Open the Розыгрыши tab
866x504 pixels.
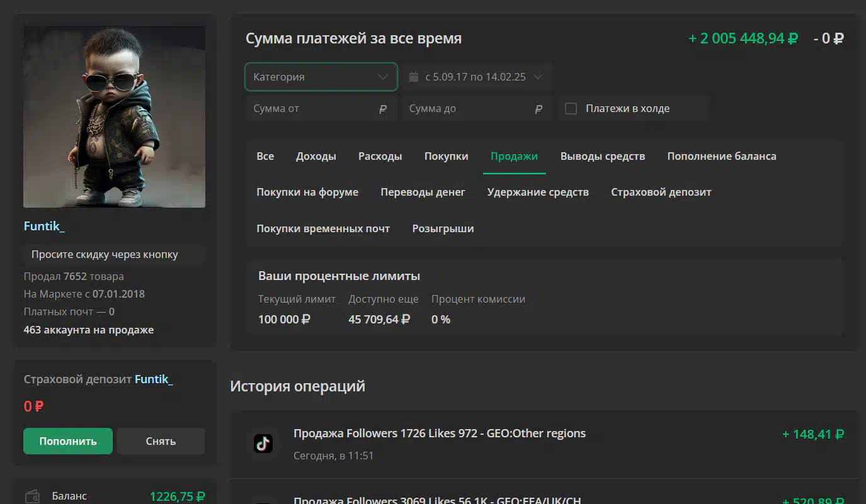pyautogui.click(x=443, y=228)
